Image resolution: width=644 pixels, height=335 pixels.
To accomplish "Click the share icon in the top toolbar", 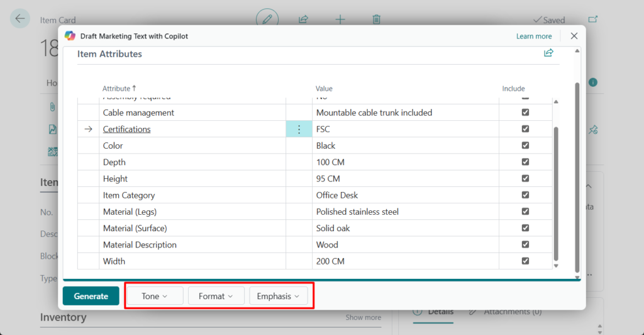I will [303, 20].
